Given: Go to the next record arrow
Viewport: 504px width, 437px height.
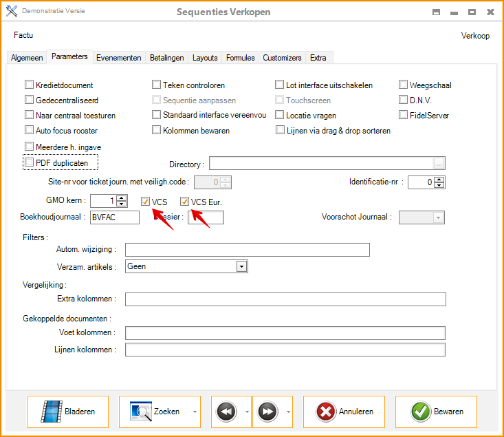Looking at the screenshot, I should [267, 412].
